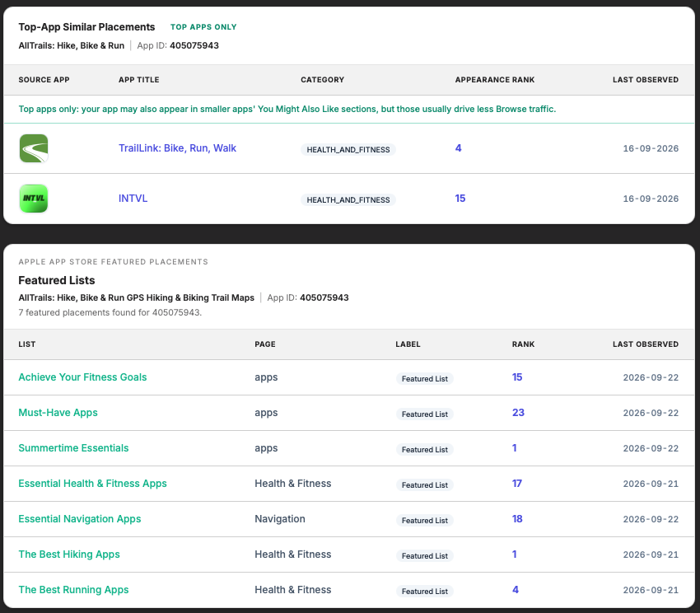Click Health & Fitness cell in Best Hiking row
700x613 pixels.
click(x=293, y=554)
